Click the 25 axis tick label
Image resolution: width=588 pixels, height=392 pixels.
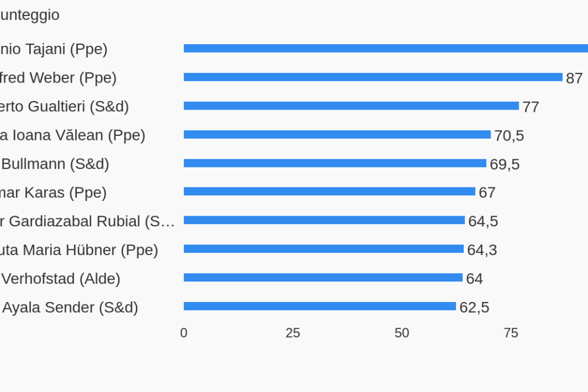(293, 333)
